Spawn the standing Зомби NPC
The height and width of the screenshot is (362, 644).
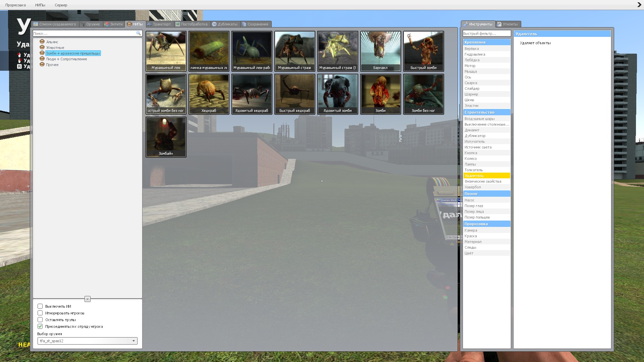(x=380, y=94)
